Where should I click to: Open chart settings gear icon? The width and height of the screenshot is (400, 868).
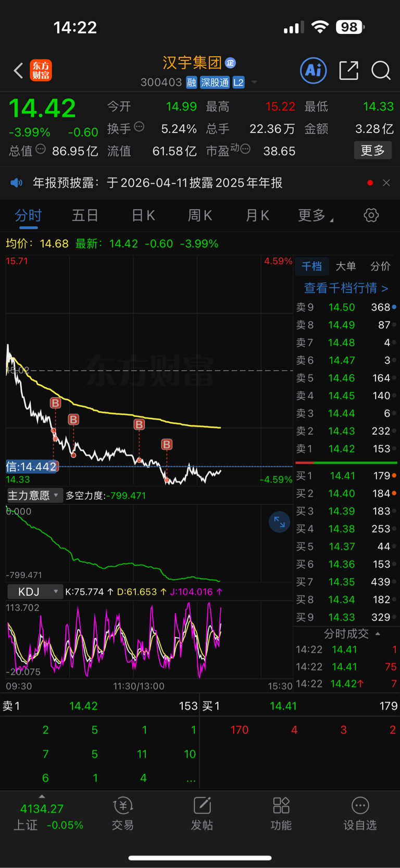[371, 215]
